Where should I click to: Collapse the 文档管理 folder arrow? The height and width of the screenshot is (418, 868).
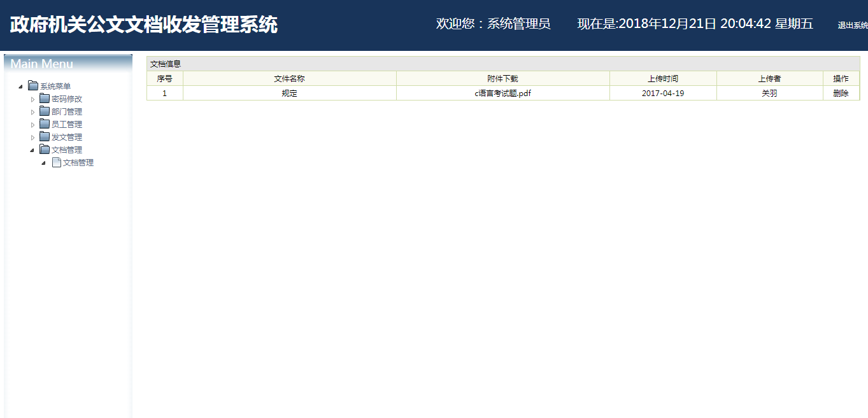(x=32, y=150)
